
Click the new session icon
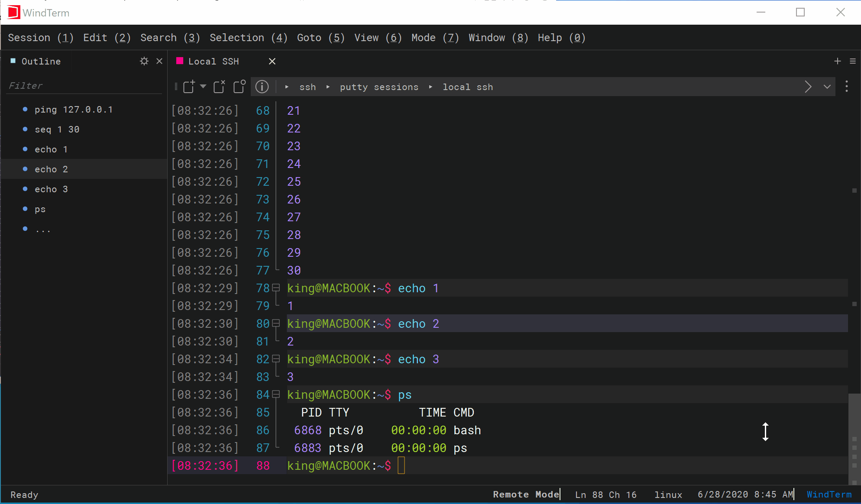[189, 87]
